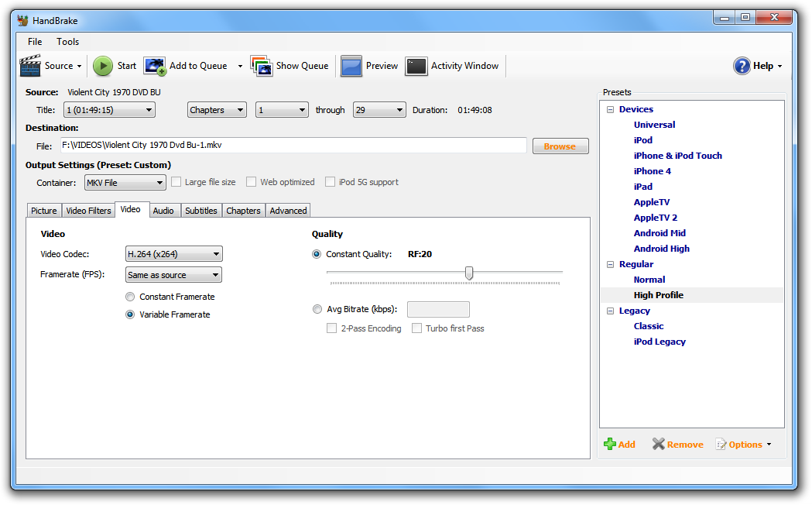Collapse the Legacy preset group
Screen dimensions: 812x505
click(x=610, y=311)
